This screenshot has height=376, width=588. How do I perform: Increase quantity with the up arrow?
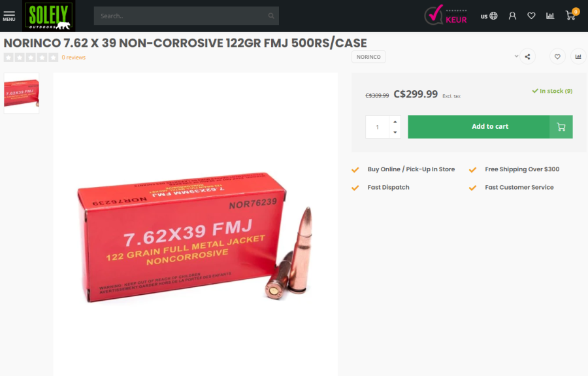pyautogui.click(x=395, y=122)
